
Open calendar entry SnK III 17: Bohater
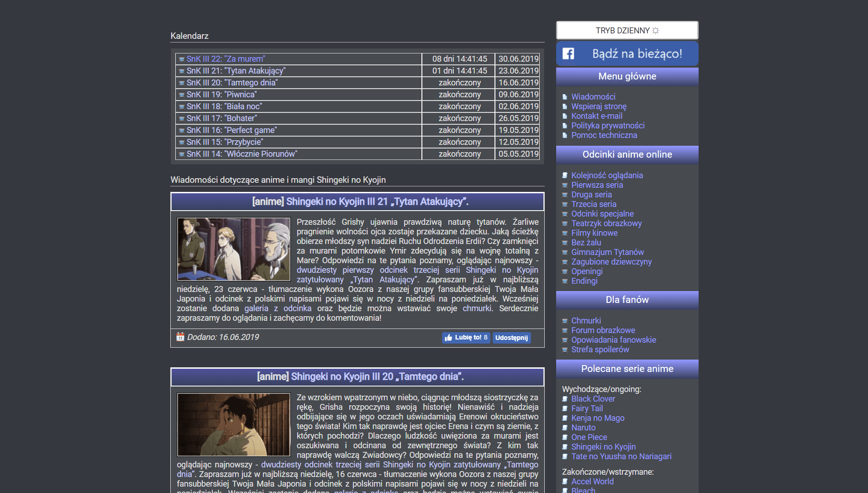click(x=222, y=118)
